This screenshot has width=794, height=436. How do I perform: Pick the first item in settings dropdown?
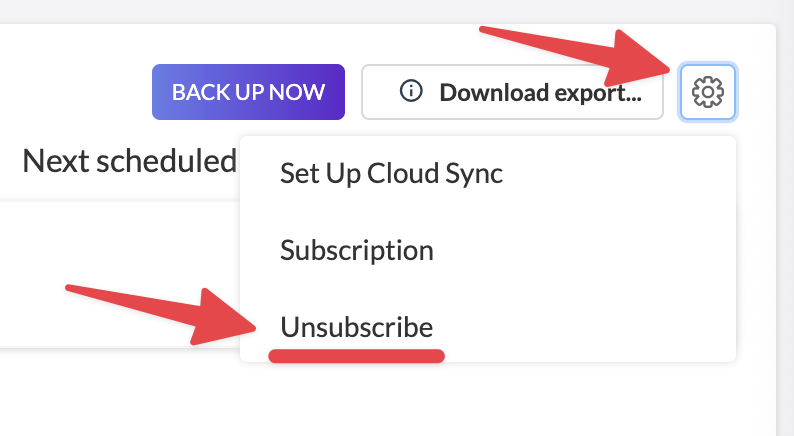coord(391,173)
